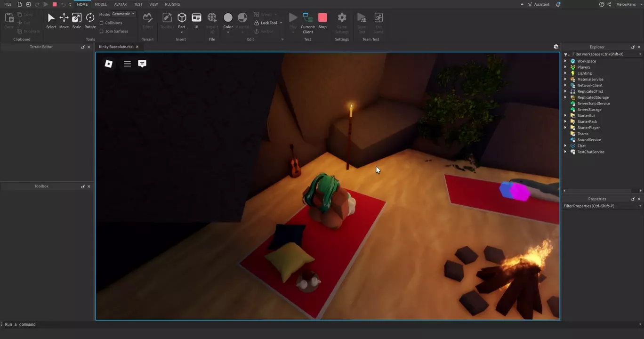
Task: Open the PLUGINS ribbon tab
Action: 172,4
